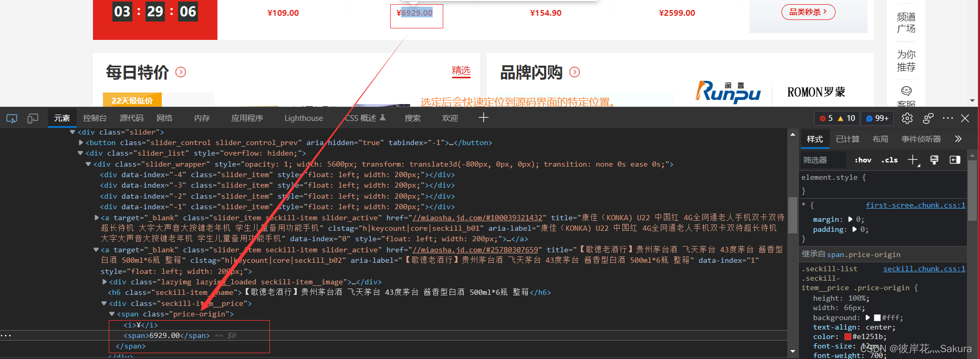Click the 精选 link in 每日特价

click(x=461, y=70)
